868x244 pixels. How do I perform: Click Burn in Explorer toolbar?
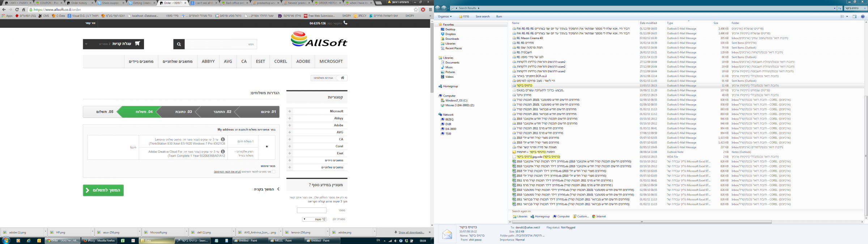click(499, 17)
